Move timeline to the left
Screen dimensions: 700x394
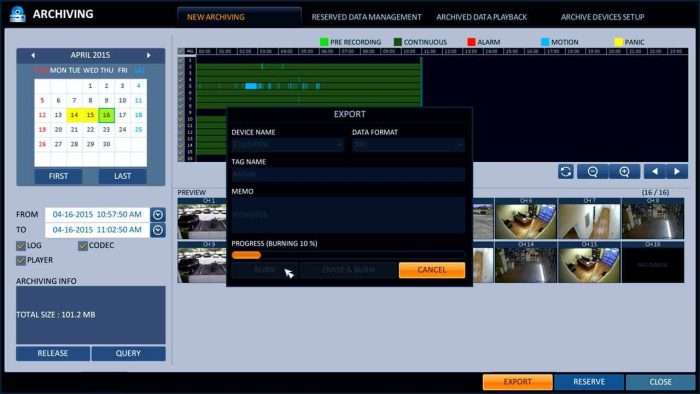pos(655,172)
